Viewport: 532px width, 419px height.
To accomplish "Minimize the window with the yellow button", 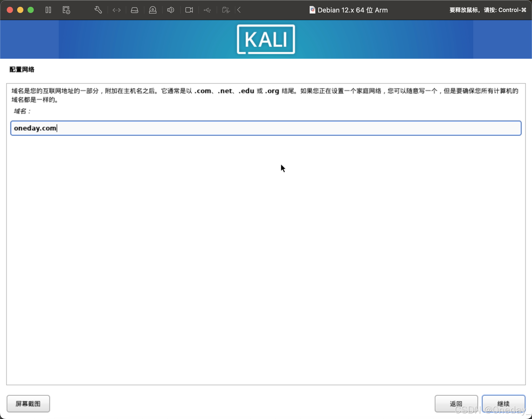I will [20, 10].
